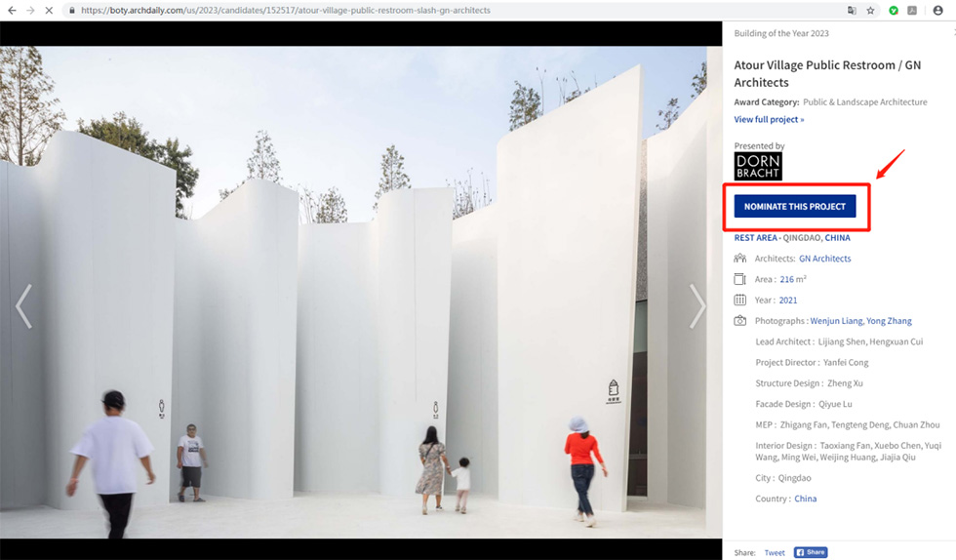Bookmark this page with the star
This screenshot has height=560, width=956.
point(871,10)
